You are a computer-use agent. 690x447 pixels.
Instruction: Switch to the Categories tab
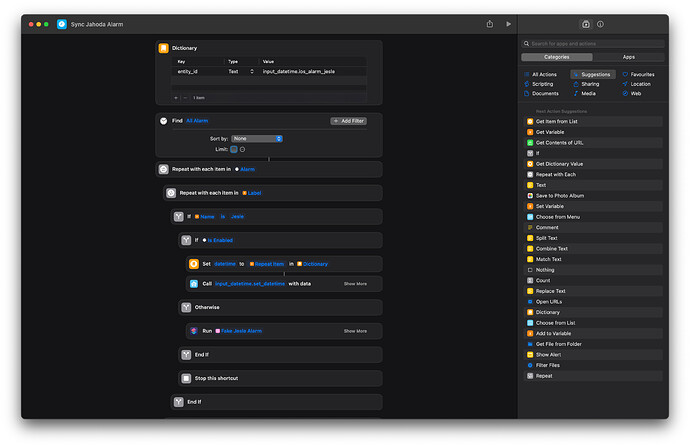pyautogui.click(x=557, y=57)
